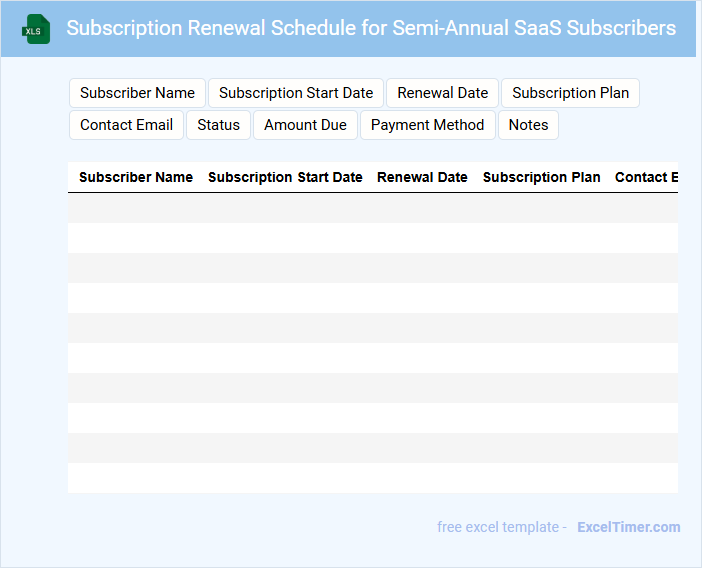
Task: Click the Subscription Start Date tag
Action: point(296,93)
